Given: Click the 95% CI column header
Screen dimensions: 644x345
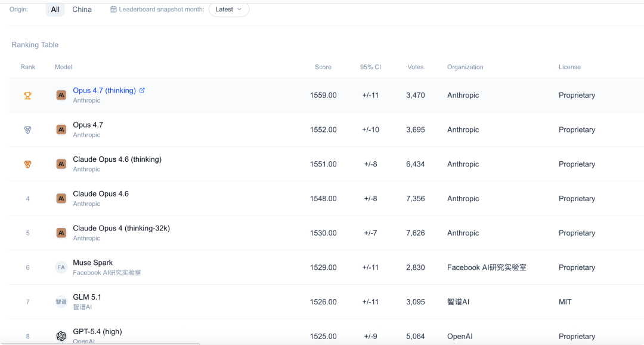Looking at the screenshot, I should point(370,67).
